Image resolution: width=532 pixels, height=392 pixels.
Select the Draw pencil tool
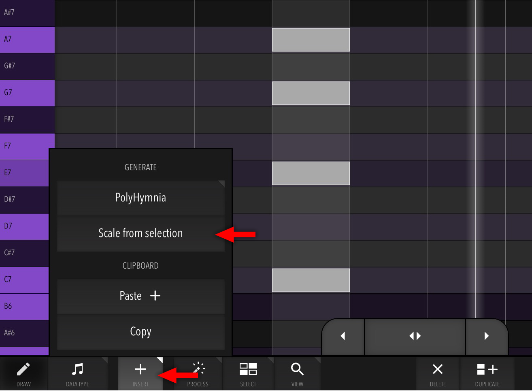23,374
